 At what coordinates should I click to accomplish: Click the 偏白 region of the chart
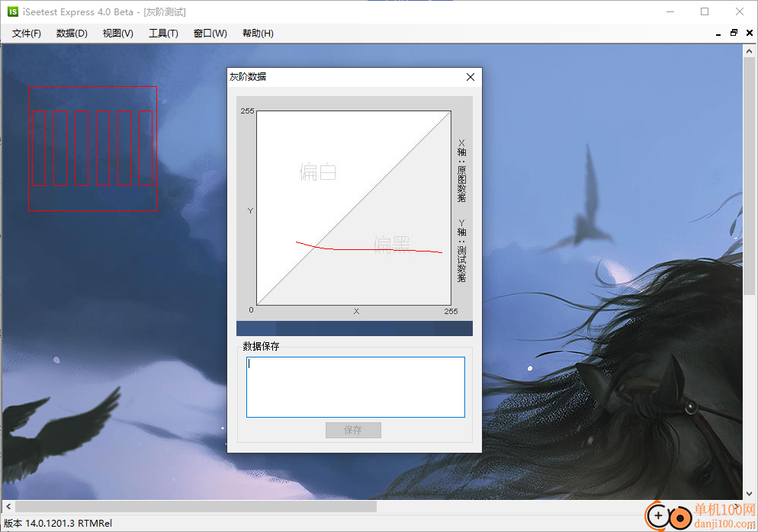[317, 172]
